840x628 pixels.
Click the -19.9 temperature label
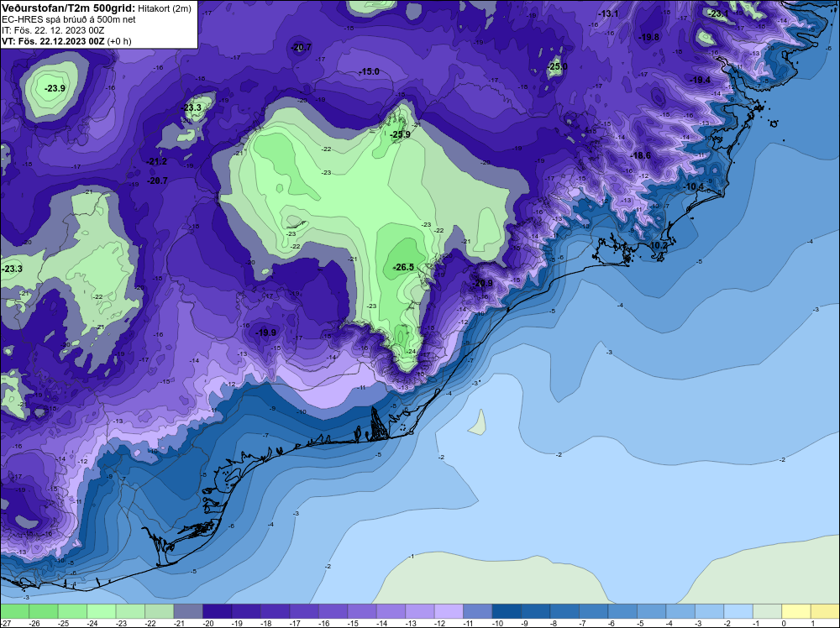pos(265,333)
